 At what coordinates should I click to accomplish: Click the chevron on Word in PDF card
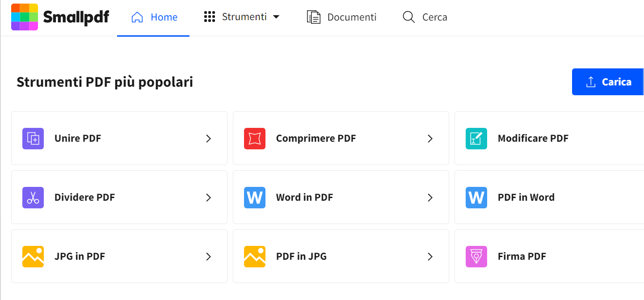(430, 198)
